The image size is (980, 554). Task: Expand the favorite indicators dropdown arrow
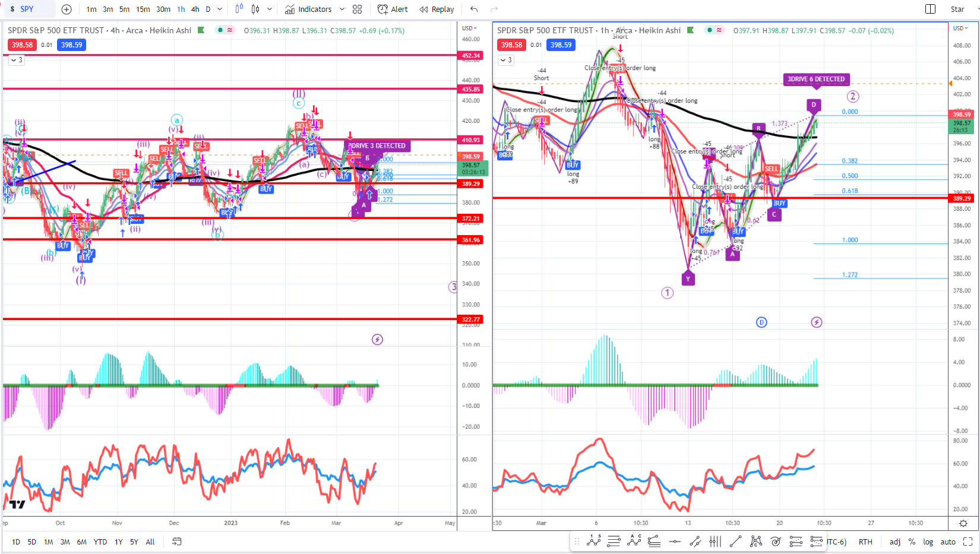(x=342, y=9)
